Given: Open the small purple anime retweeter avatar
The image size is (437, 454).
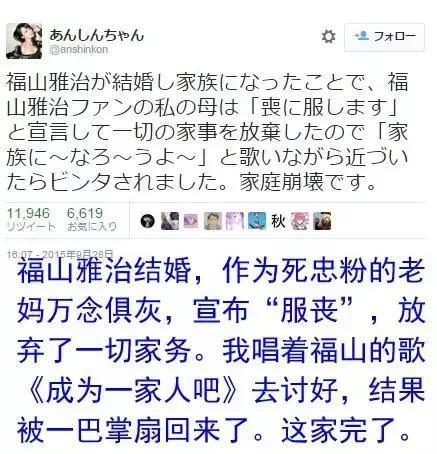Looking at the screenshot, I should [191, 221].
